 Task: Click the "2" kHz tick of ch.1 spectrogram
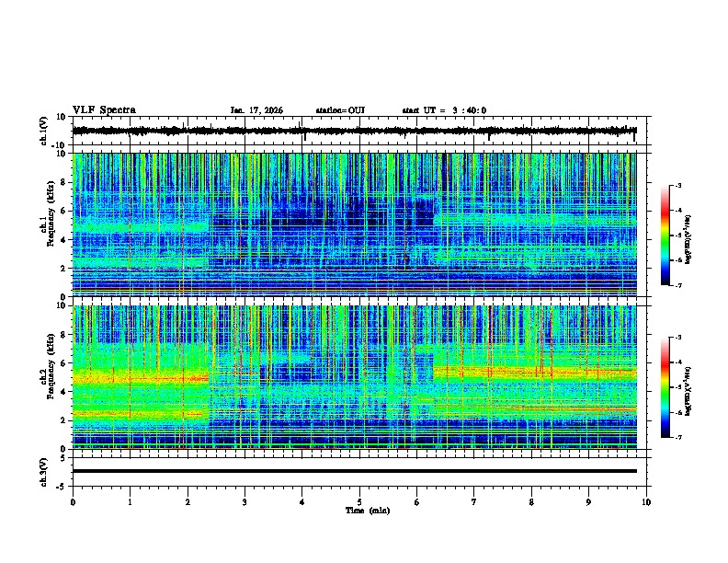click(63, 269)
